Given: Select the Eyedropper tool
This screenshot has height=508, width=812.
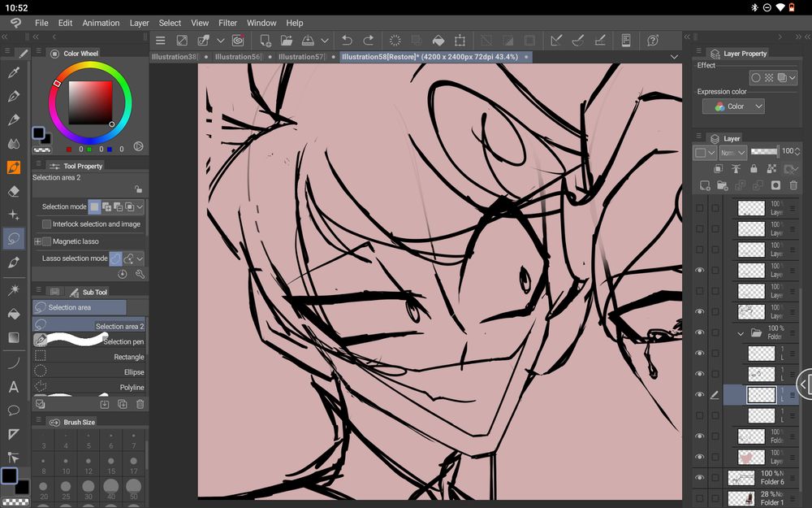Looking at the screenshot, I should point(14,72).
